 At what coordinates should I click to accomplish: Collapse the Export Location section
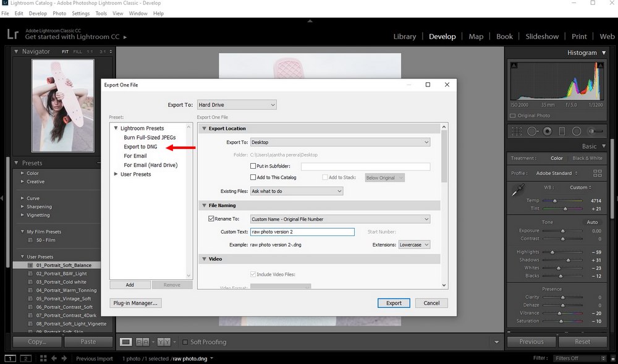pyautogui.click(x=204, y=129)
